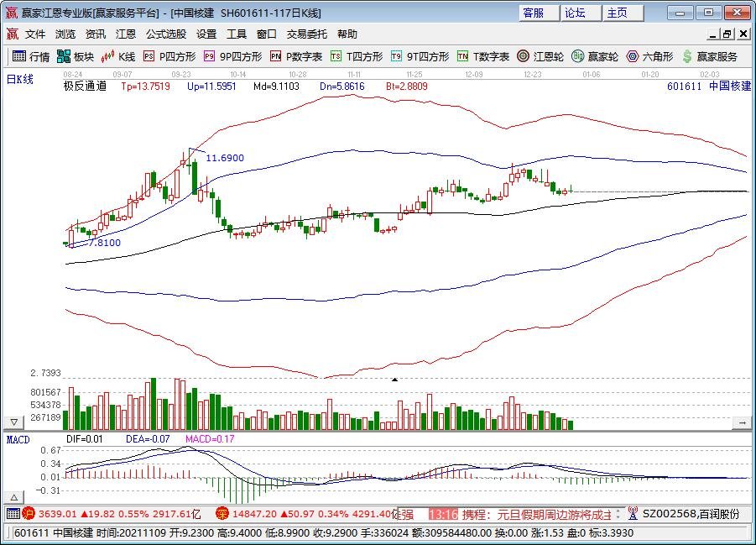
Task: Open the P四方形 tool
Action: [x=169, y=56]
